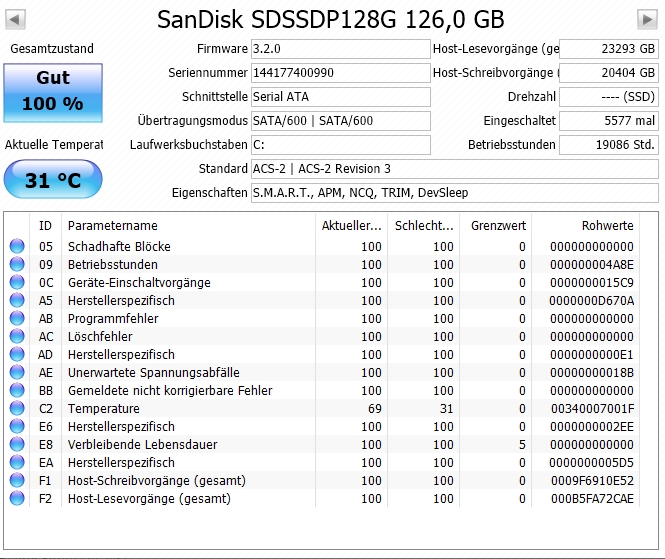The height and width of the screenshot is (559, 665).
Task: Click status icon for Verbleibende Lebensdauer row
Action: 17,444
